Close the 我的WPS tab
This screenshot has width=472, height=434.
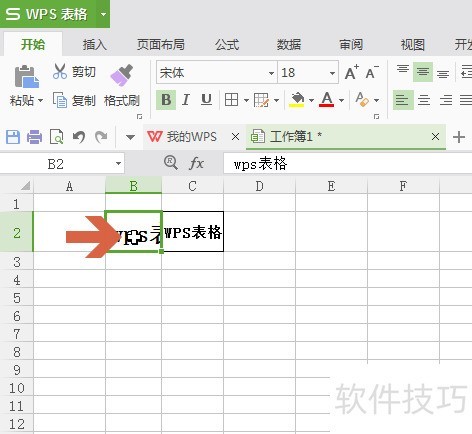(235, 137)
